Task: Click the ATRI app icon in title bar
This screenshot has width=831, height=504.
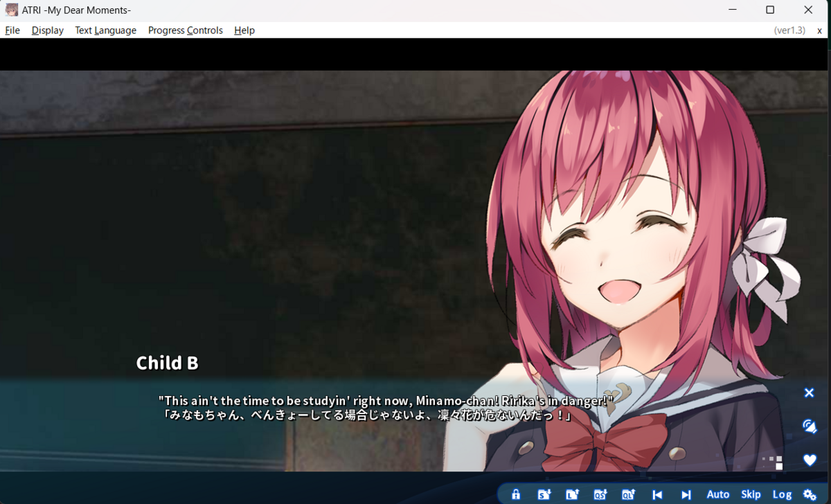Action: click(x=11, y=10)
